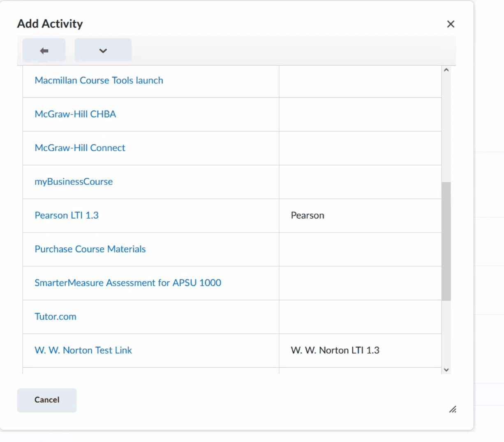The image size is (504, 442).
Task: Select McGraw-Hill CHBA activity
Action: (75, 114)
